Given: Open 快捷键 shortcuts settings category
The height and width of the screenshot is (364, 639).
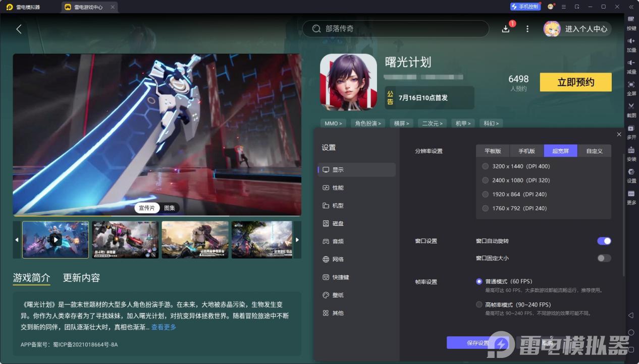Looking at the screenshot, I should [356, 277].
